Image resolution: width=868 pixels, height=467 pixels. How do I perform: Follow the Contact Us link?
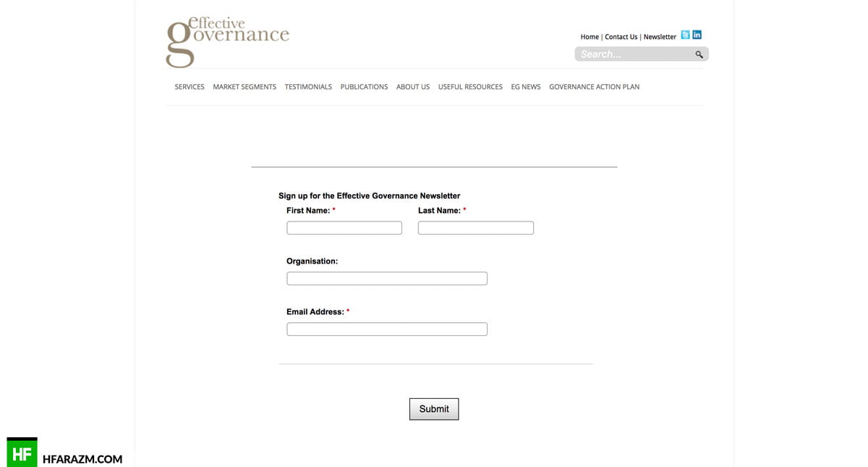[621, 37]
